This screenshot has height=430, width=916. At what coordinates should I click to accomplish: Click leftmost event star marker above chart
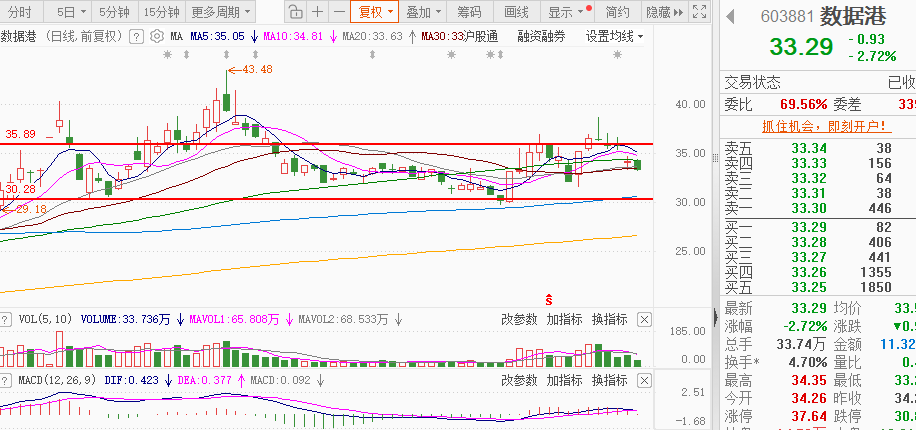click(168, 55)
